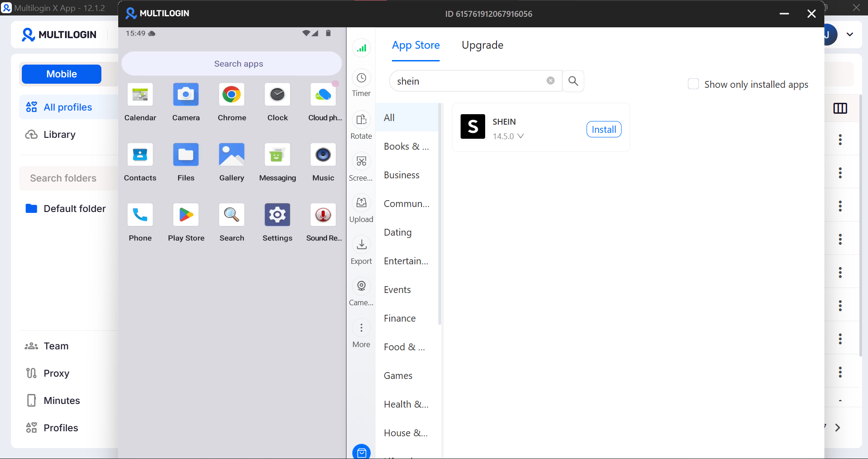Take a screenshot with the Screenshot icon
868x459 pixels.
[x=361, y=161]
